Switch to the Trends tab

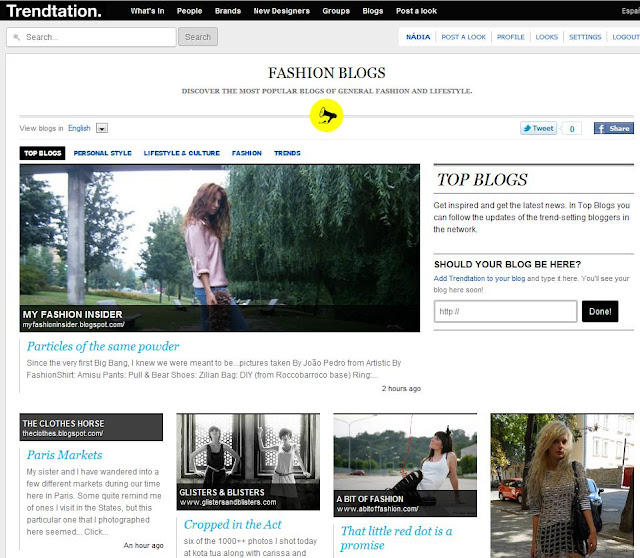(287, 153)
